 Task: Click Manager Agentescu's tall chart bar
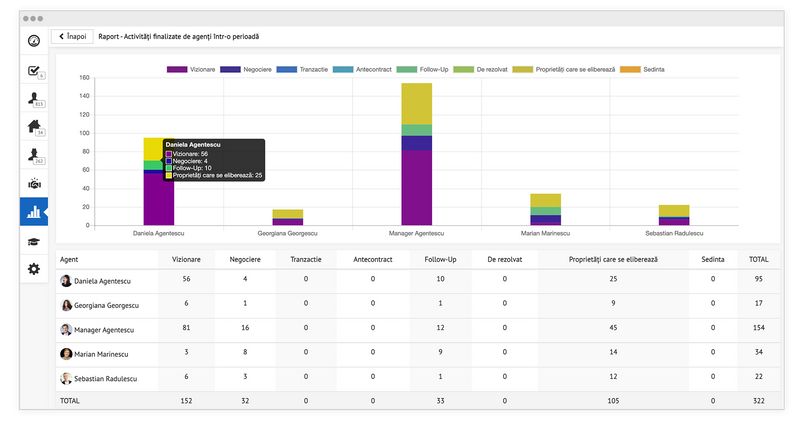pyautogui.click(x=416, y=154)
